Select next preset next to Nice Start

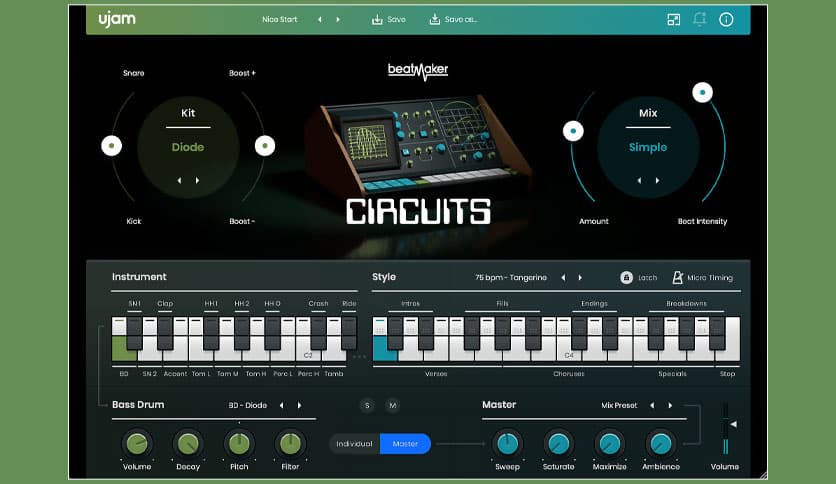[x=338, y=20]
